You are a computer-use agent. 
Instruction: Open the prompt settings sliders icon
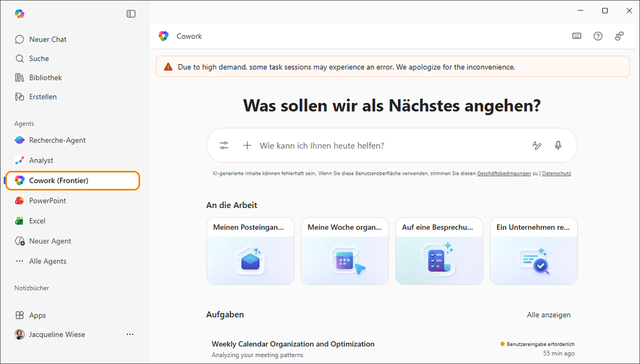coord(224,145)
